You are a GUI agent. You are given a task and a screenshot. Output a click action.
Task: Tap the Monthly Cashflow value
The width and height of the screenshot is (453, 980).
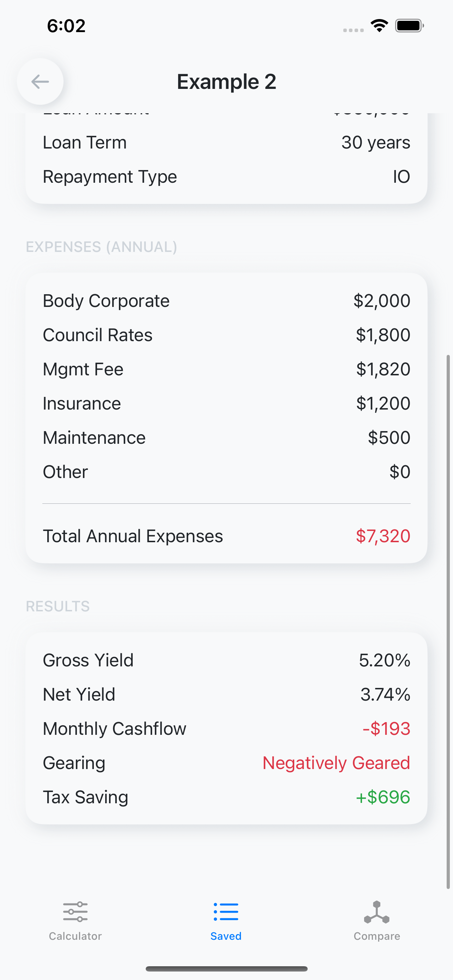coord(386,728)
